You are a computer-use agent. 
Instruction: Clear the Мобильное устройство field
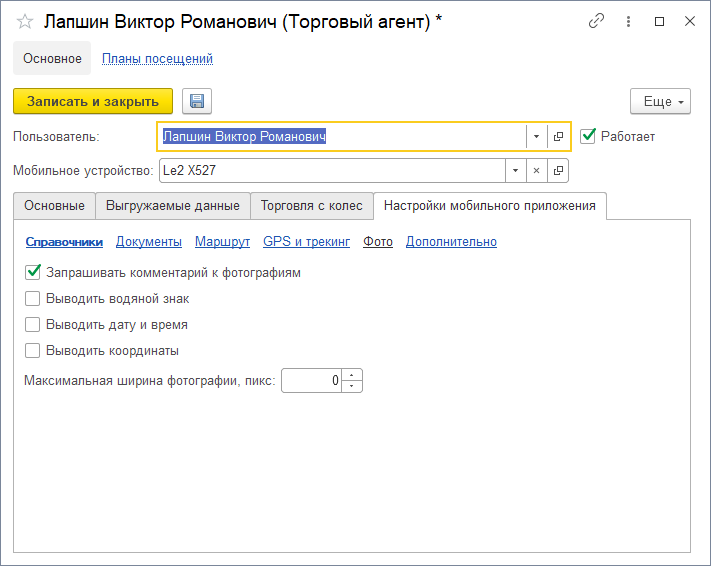tap(536, 171)
